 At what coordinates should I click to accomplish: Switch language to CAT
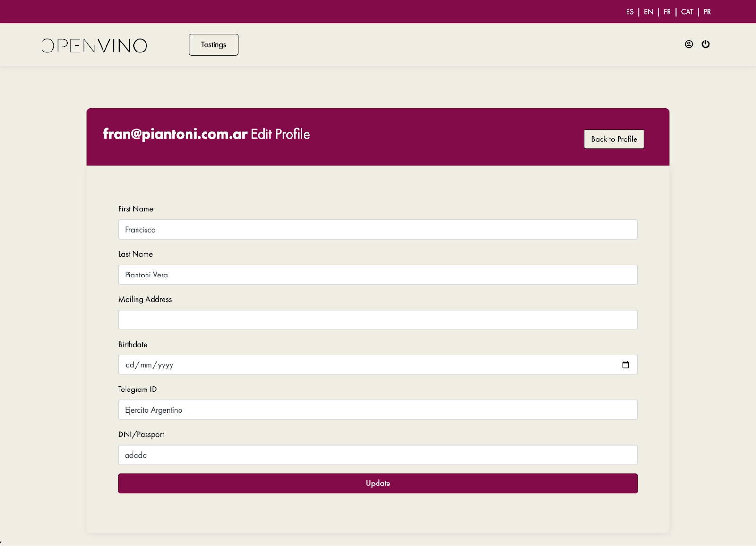(687, 12)
